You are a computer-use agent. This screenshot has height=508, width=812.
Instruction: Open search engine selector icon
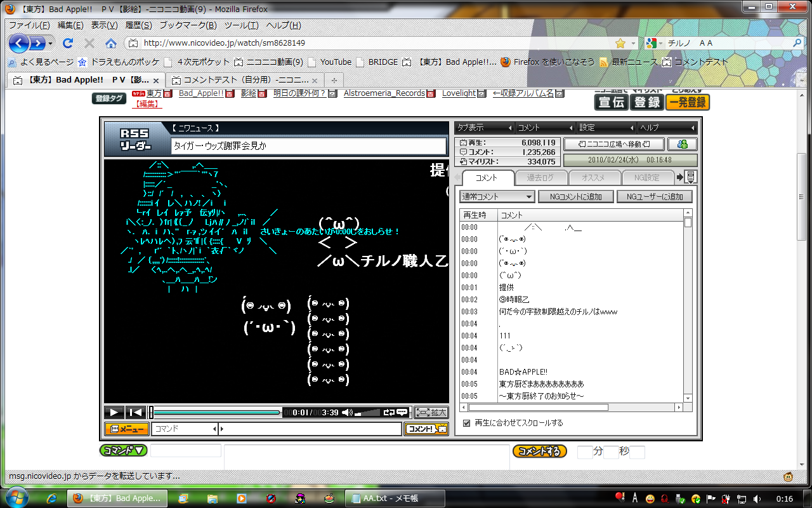[x=653, y=43]
